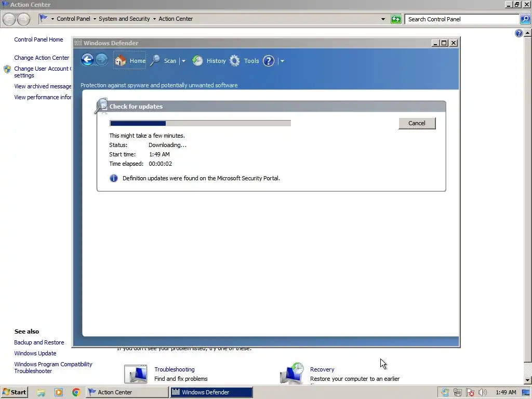Select the Tools toolbar label
532x399 pixels.
(251, 61)
